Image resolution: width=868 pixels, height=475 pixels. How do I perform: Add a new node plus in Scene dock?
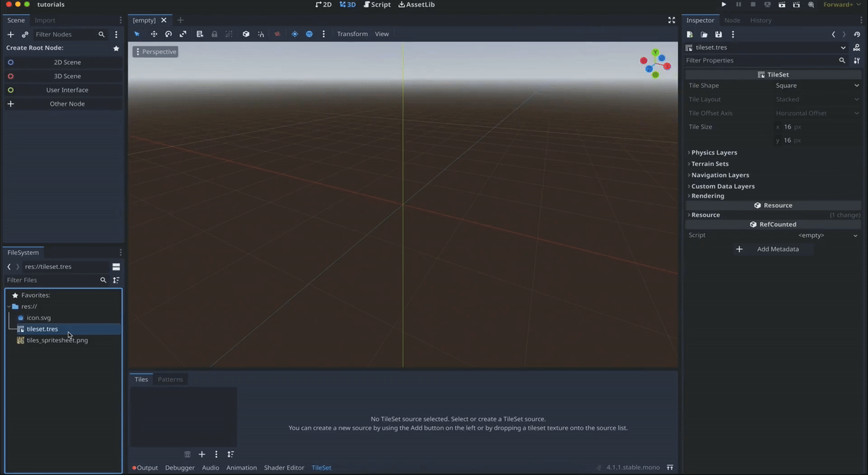click(x=10, y=35)
